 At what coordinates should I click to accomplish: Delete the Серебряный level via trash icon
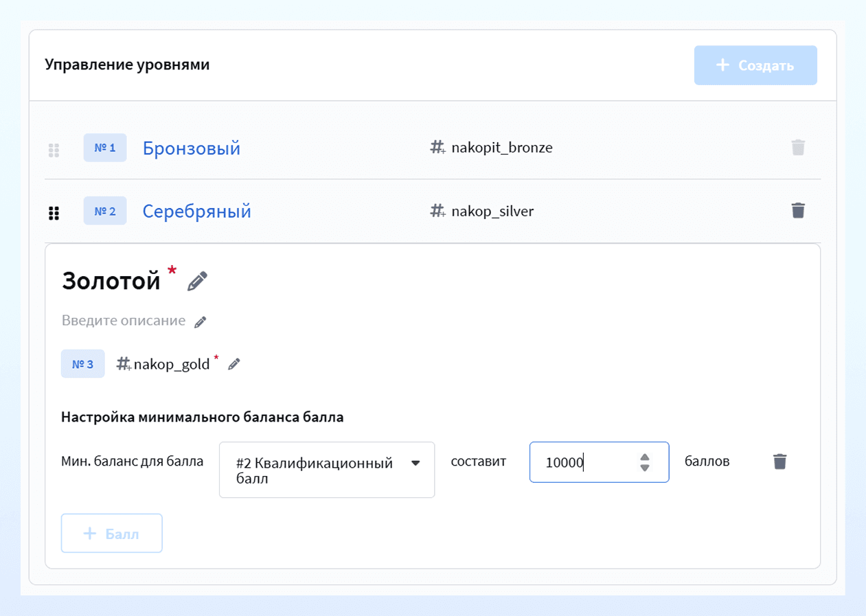[x=798, y=210]
